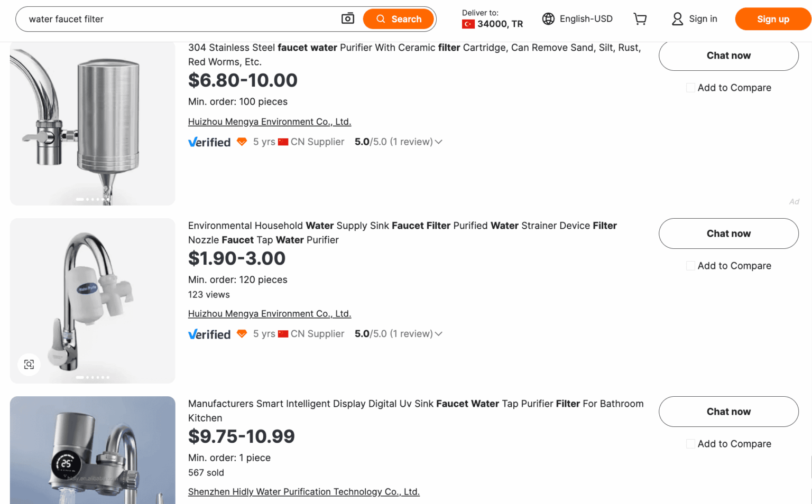Image resolution: width=812 pixels, height=504 pixels.
Task: Click the Sign in account icon
Action: 677,18
